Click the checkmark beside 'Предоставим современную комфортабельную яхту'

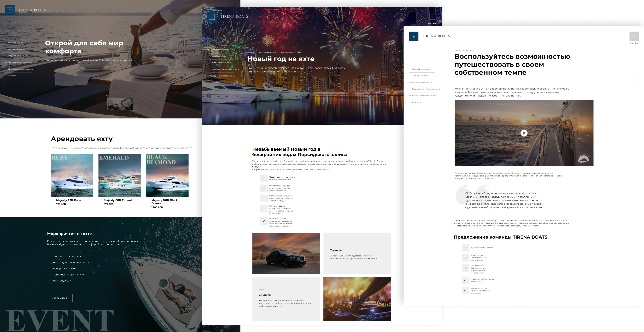tap(264, 178)
